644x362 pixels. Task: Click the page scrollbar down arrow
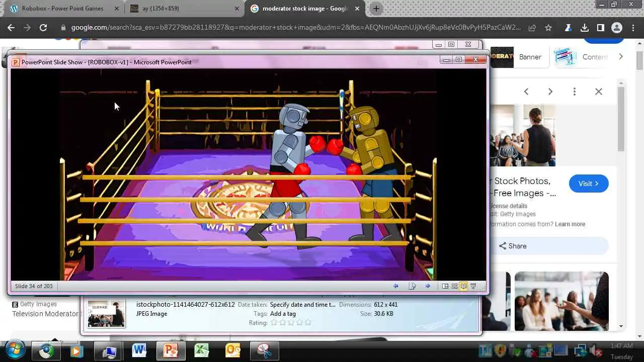[639, 337]
